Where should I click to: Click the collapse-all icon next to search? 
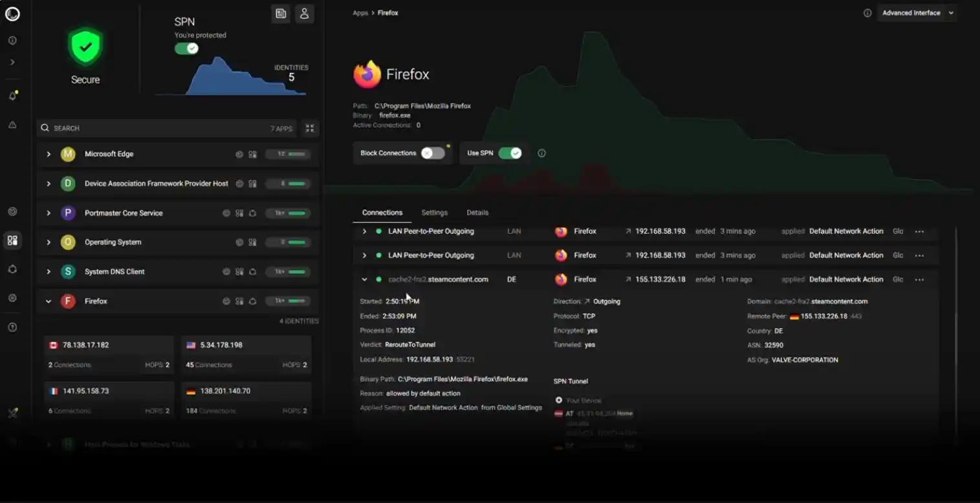[x=310, y=128]
